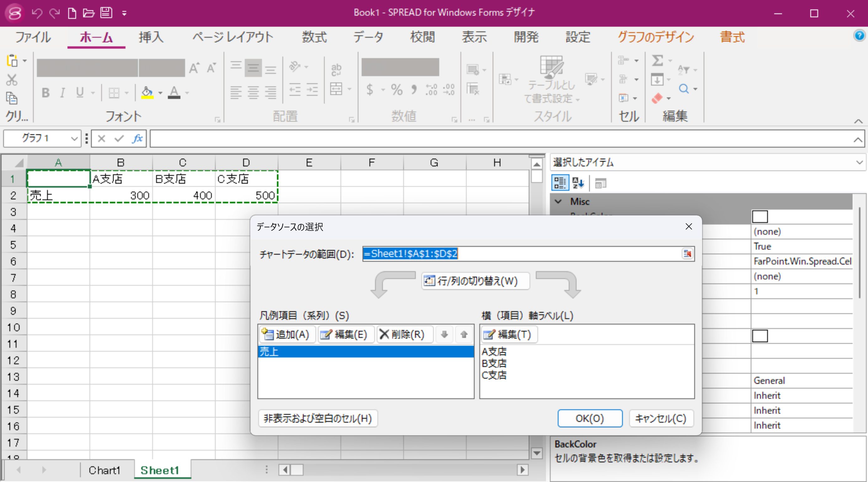This screenshot has width=868, height=482.
Task: Click the fill color paint bucket icon
Action: 147,92
